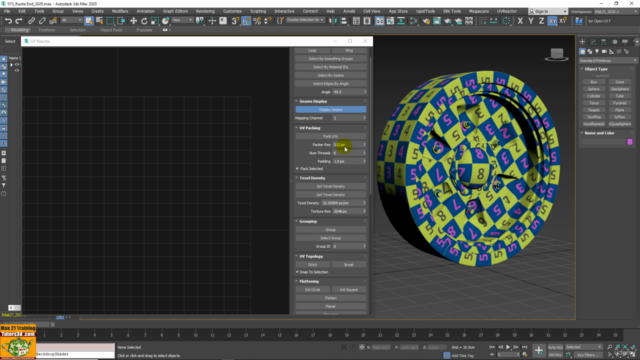Screen dimensions: 640x360
Task: Click Select By Smoothing Groups button
Action: click(331, 59)
